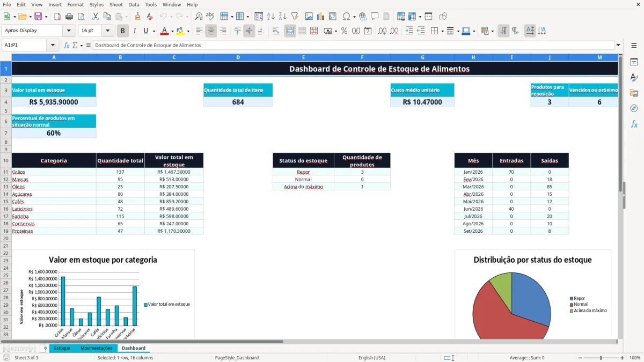644x362 pixels.
Task: Increase the indent
Action: click(x=409, y=31)
